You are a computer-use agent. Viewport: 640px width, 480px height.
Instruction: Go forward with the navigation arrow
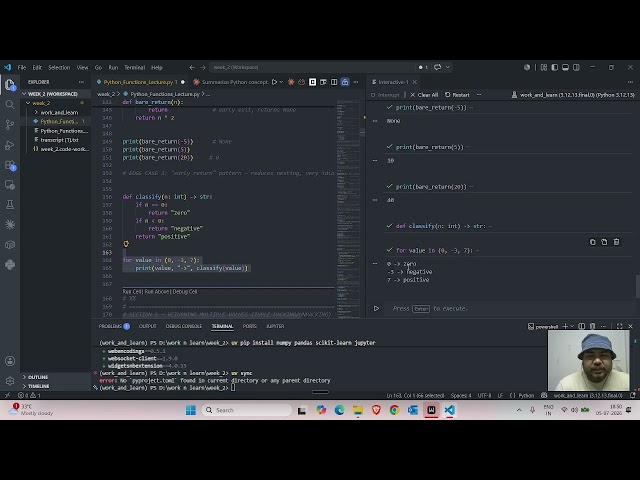coord(203,67)
